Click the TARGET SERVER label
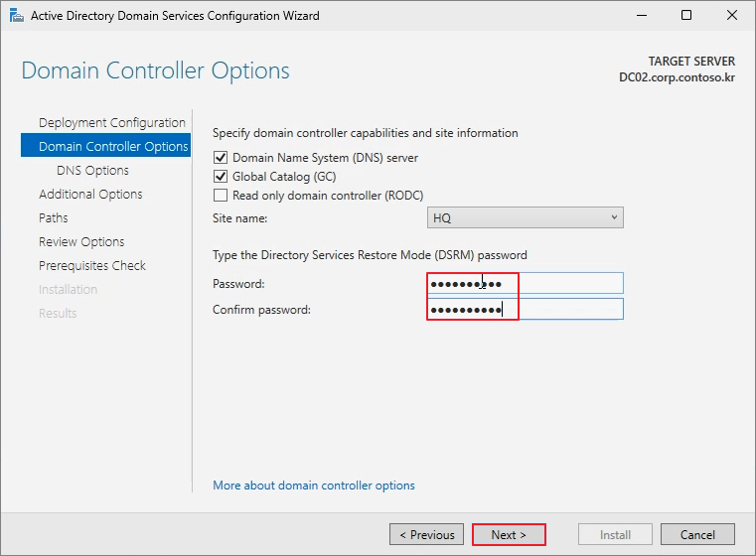The height and width of the screenshot is (556, 756). [691, 62]
